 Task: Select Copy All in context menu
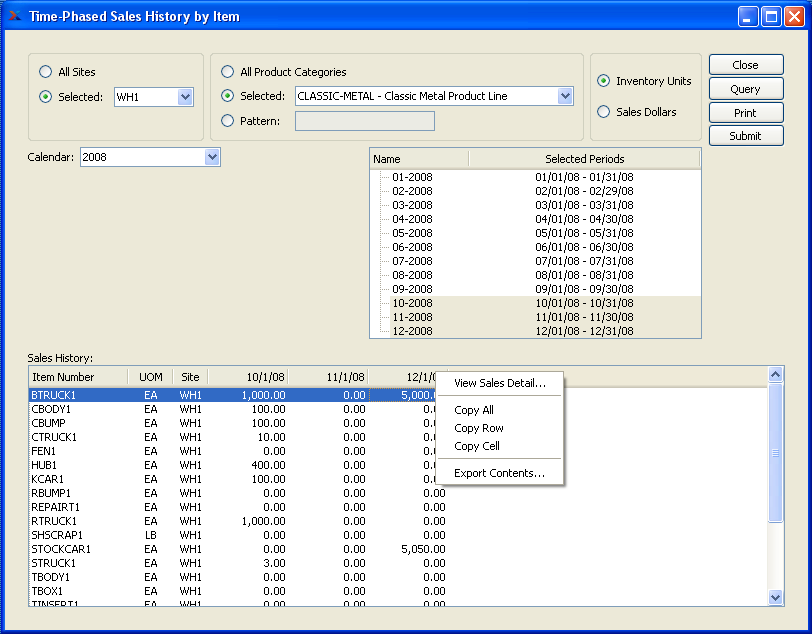474,410
